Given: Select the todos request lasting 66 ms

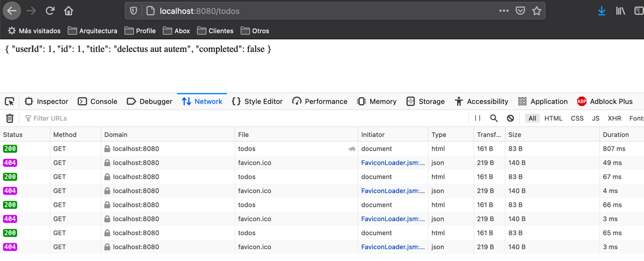Looking at the screenshot, I should point(322,205).
